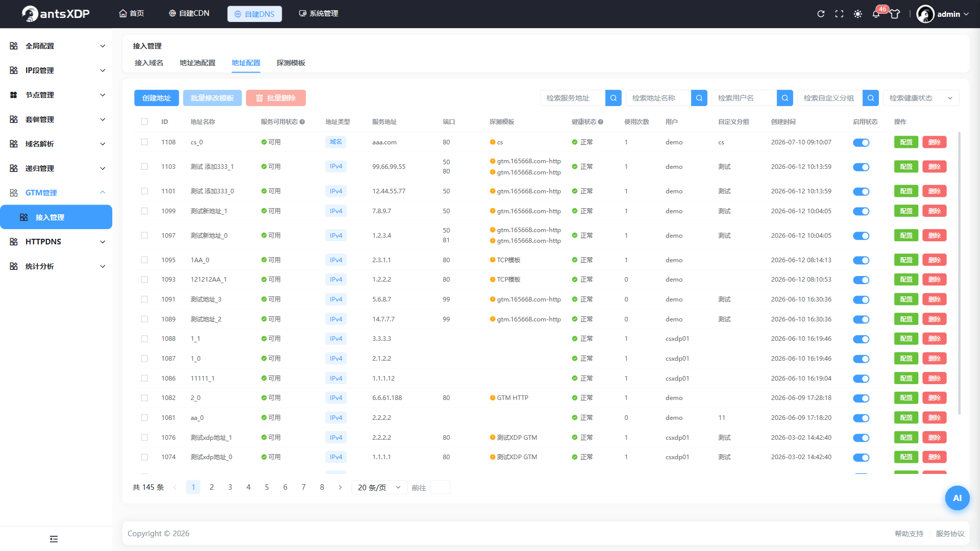This screenshot has height=551, width=980.
Task: Open the AI assistant floating button
Action: [957, 498]
